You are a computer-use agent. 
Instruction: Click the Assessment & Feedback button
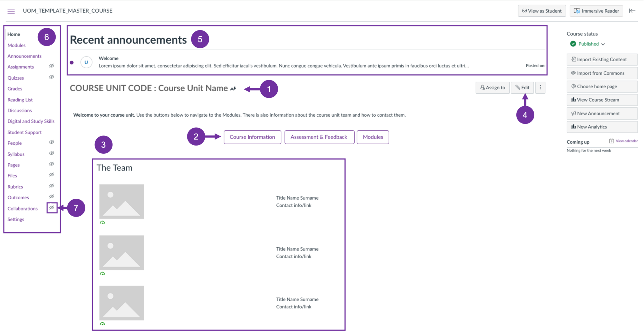tap(319, 137)
